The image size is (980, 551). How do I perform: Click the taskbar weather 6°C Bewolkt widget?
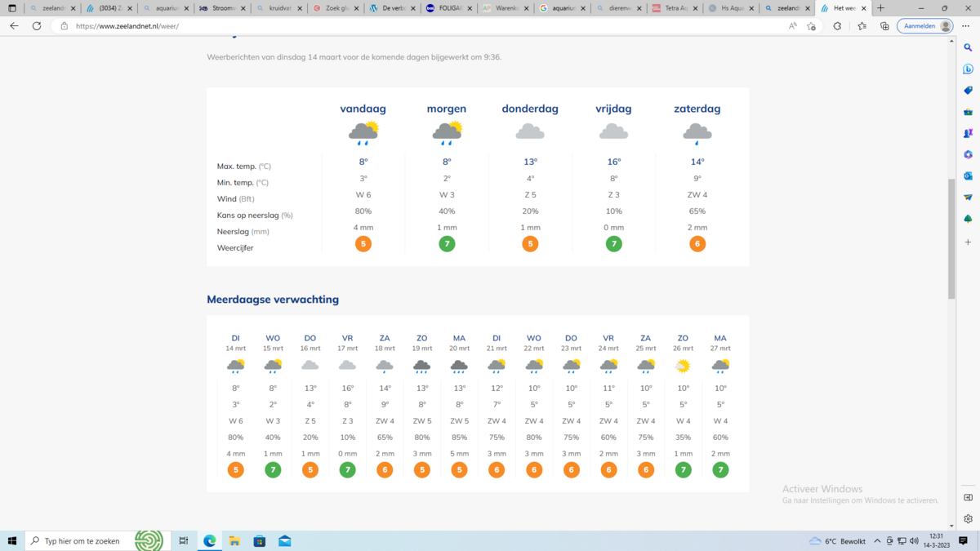[837, 540]
